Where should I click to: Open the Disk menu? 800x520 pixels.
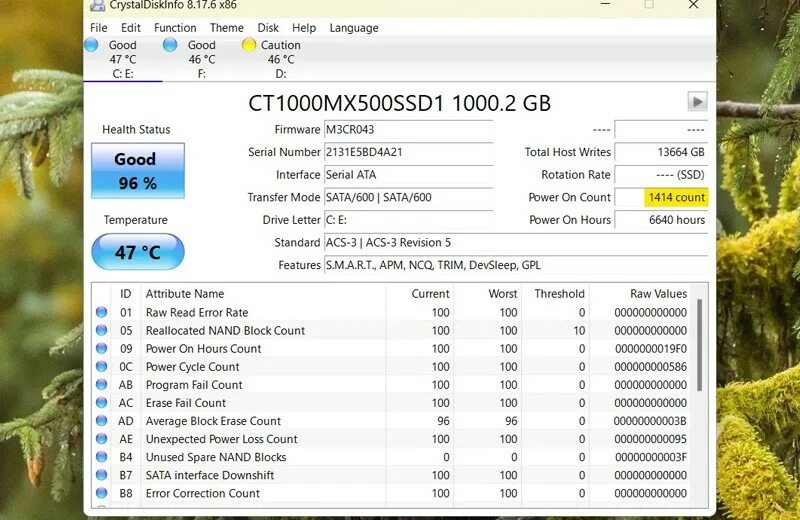[268, 28]
